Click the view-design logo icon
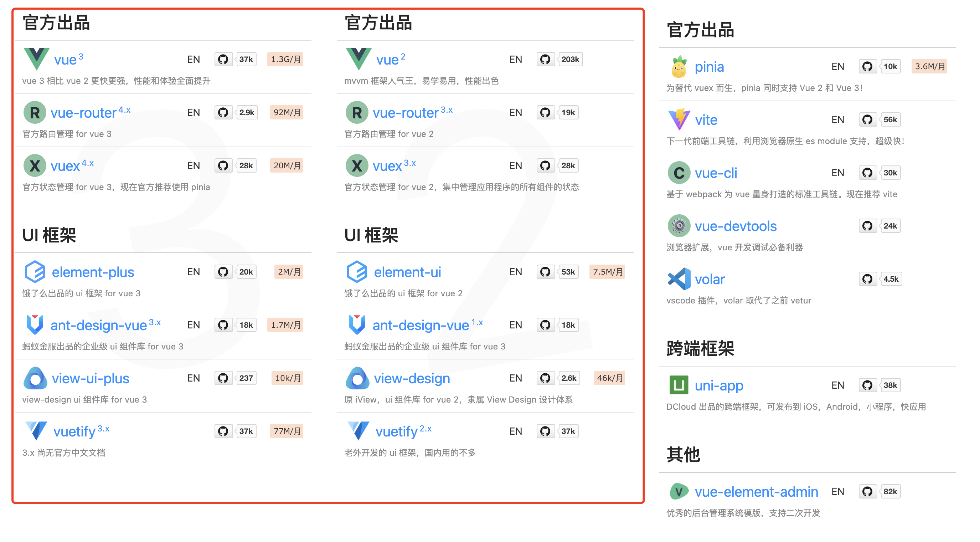This screenshot has height=542, width=980. click(357, 378)
